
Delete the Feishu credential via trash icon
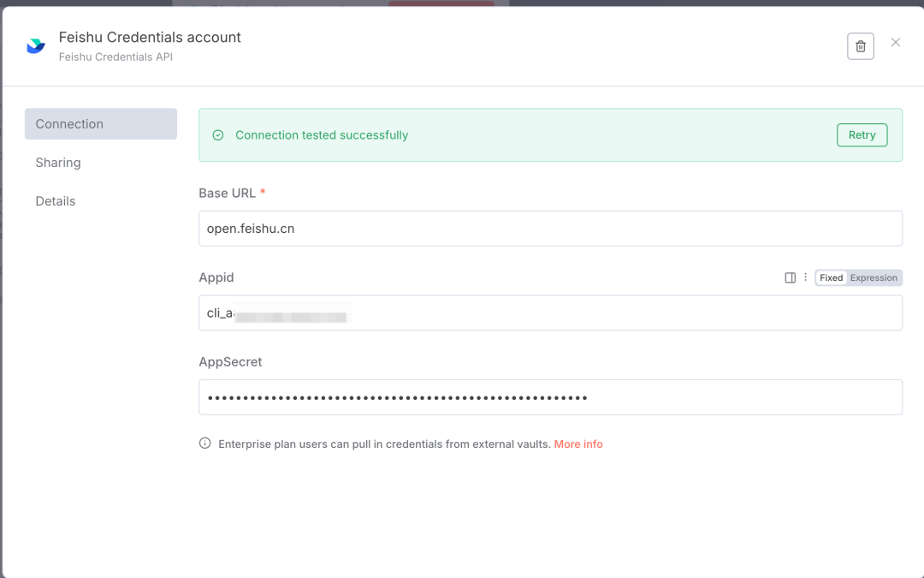[x=861, y=46]
